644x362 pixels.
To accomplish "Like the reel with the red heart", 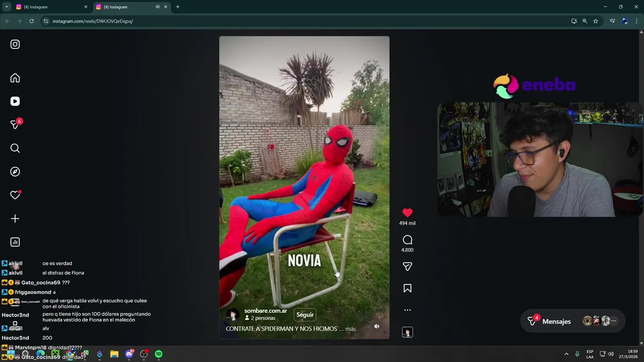I will coord(408,213).
